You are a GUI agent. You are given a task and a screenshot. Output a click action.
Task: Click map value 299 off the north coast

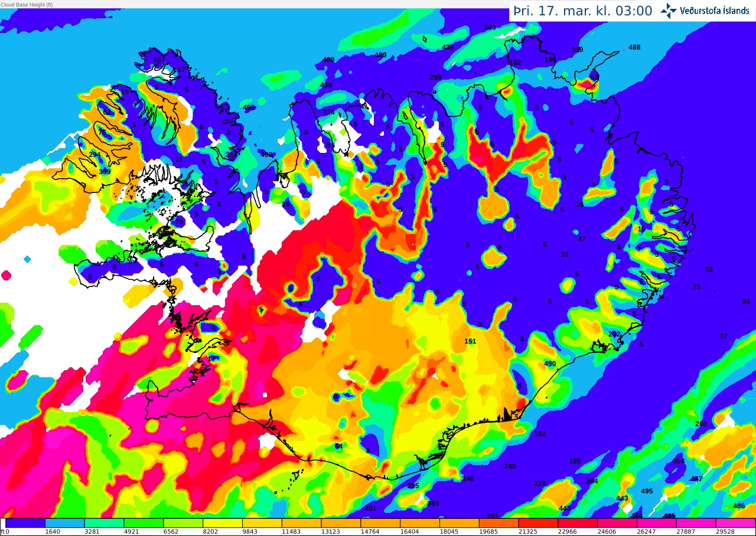click(435, 77)
